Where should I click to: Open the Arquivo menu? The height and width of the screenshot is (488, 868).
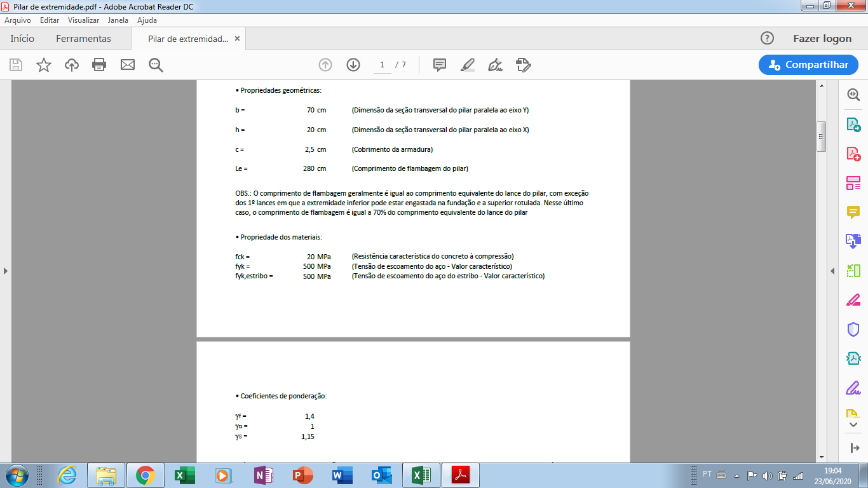(x=18, y=20)
